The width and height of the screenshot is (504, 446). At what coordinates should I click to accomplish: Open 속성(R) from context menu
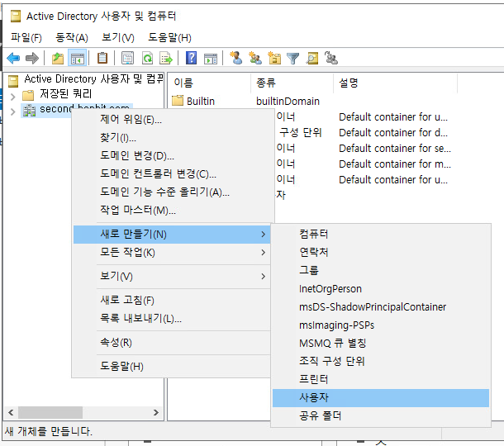[x=172, y=343]
